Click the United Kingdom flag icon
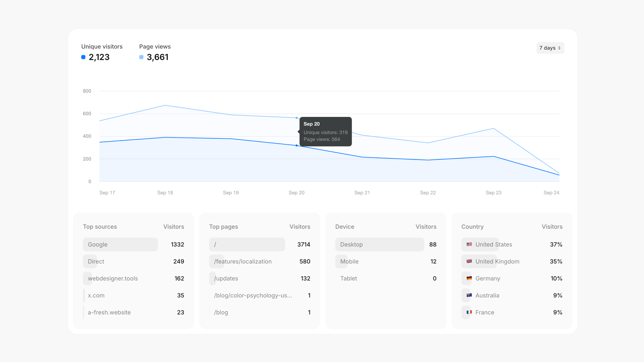 click(469, 261)
